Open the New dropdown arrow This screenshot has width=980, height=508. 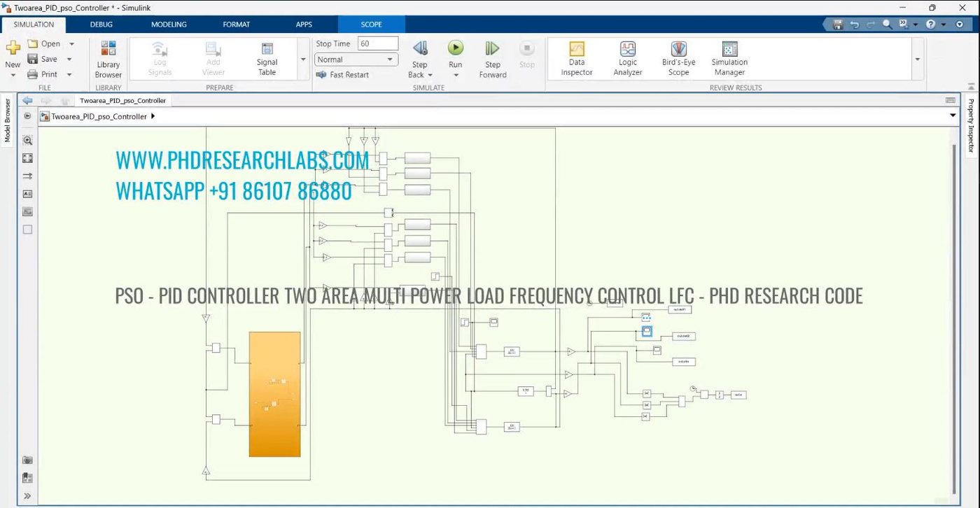[13, 75]
